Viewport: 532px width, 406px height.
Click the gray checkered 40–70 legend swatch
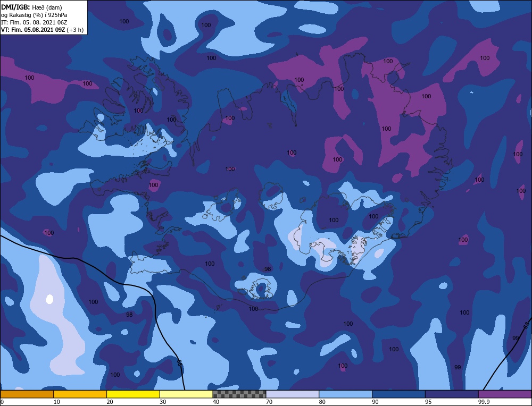click(239, 394)
